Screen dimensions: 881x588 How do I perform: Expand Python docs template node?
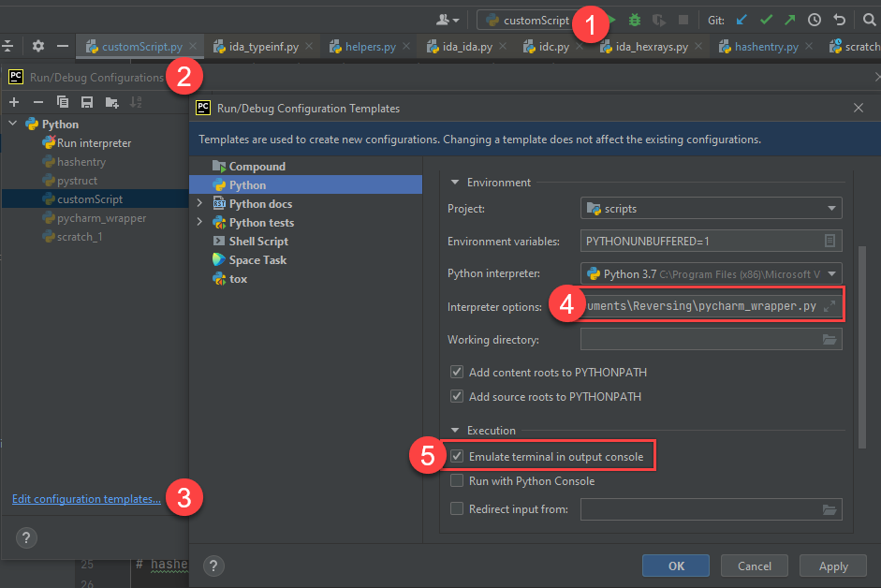[x=199, y=203]
